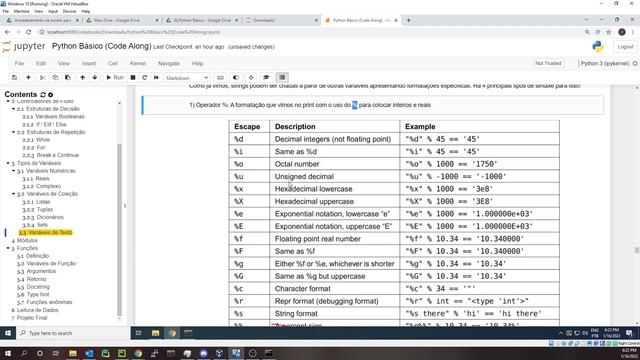The height and width of the screenshot is (360, 640).
Task: Open the Edit menu in Jupyter
Action: (x=41, y=63)
